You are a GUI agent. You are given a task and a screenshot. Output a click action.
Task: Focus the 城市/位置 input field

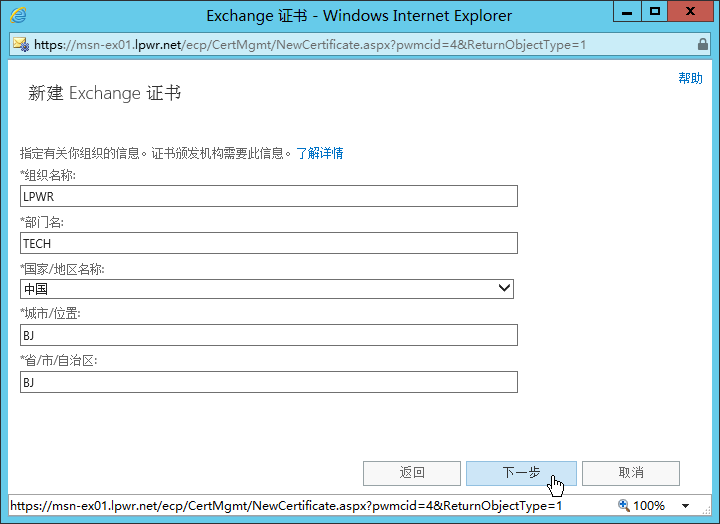269,335
